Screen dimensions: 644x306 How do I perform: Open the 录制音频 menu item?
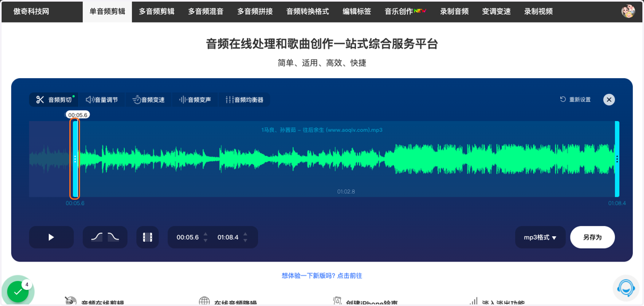(455, 11)
